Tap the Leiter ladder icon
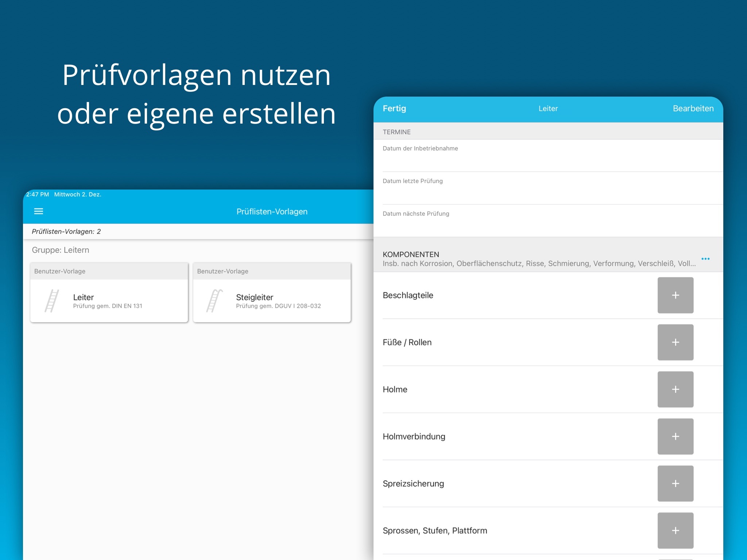Viewport: 747px width, 560px height. [x=52, y=301]
